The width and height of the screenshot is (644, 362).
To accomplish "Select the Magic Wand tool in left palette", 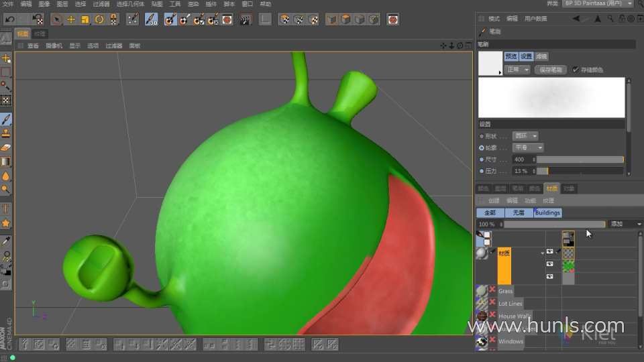I will pyautogui.click(x=6, y=86).
